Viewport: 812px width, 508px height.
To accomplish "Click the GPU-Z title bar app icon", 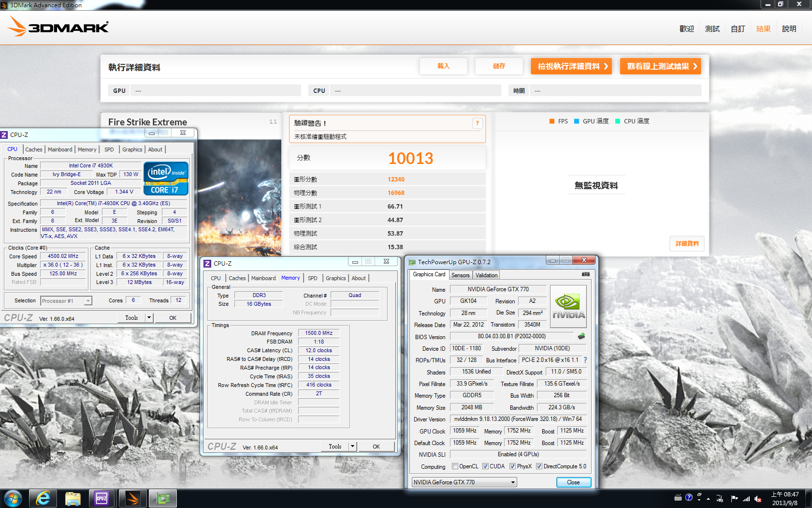I will pyautogui.click(x=412, y=262).
